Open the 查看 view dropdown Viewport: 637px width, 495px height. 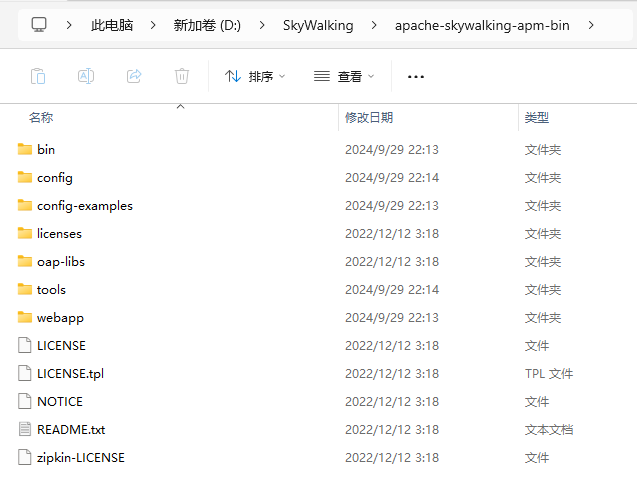344,76
